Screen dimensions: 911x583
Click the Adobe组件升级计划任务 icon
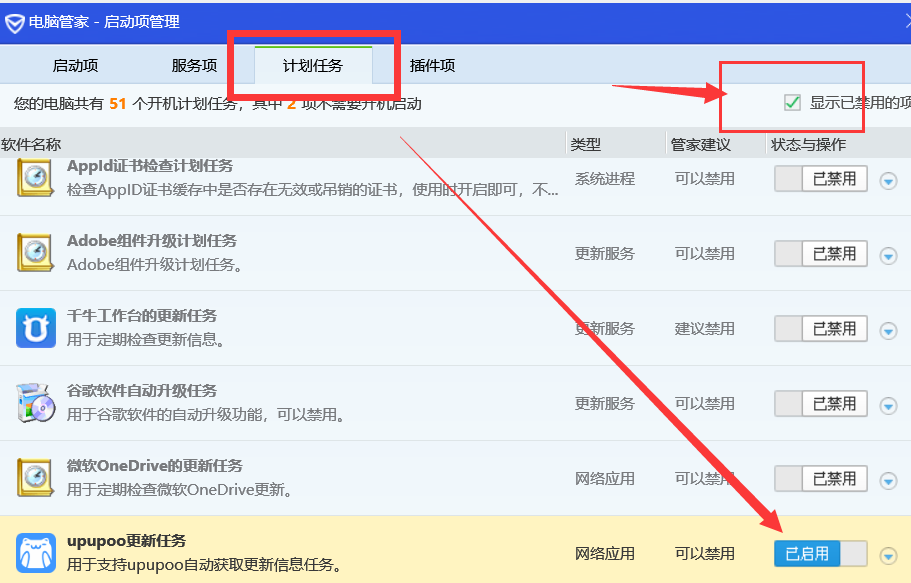(x=36, y=253)
